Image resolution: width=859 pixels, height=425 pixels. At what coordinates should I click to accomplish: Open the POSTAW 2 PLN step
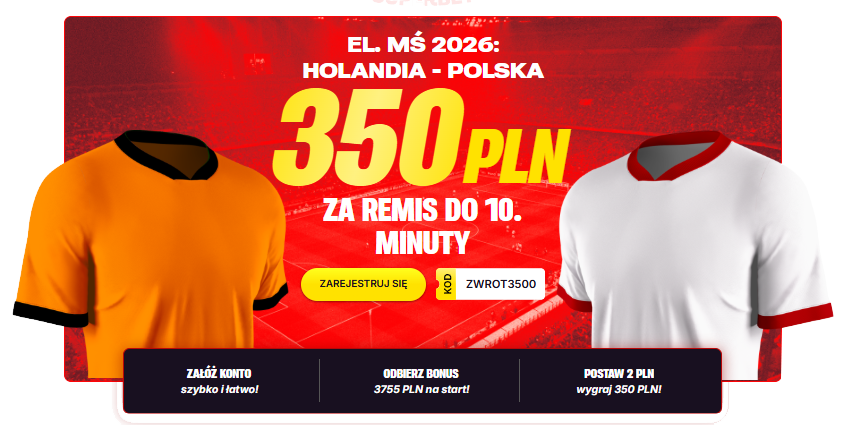pos(619,381)
